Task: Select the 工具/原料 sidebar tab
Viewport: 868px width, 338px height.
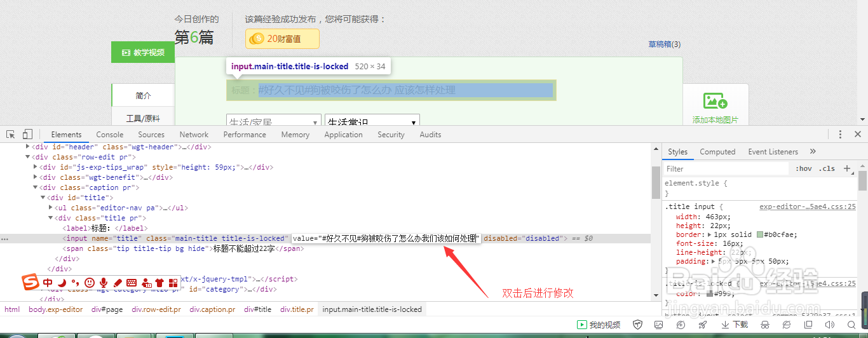Action: 143,118
